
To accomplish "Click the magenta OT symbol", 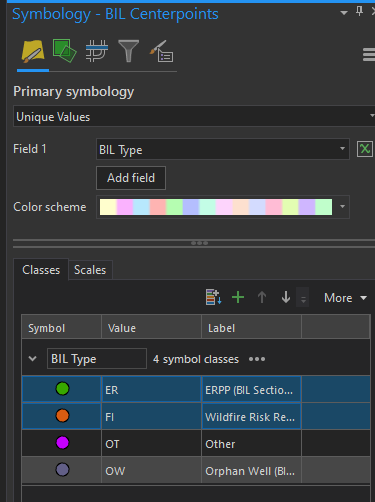I will point(62,443).
